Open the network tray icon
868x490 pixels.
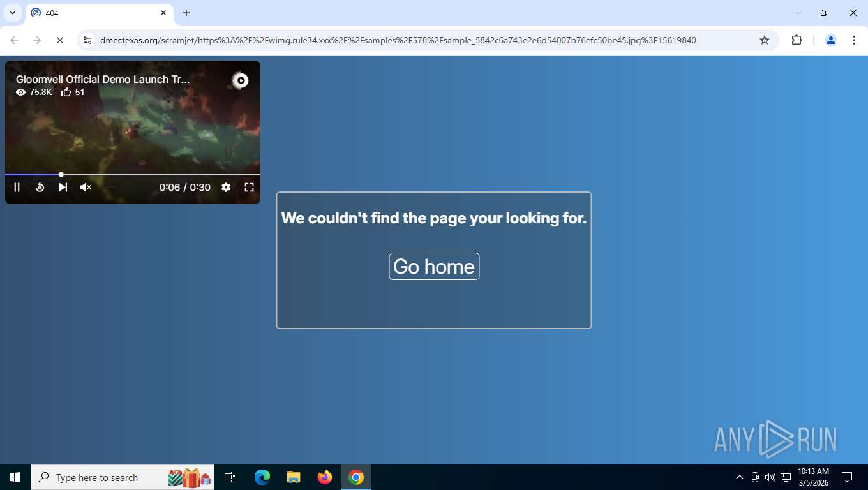[786, 477]
